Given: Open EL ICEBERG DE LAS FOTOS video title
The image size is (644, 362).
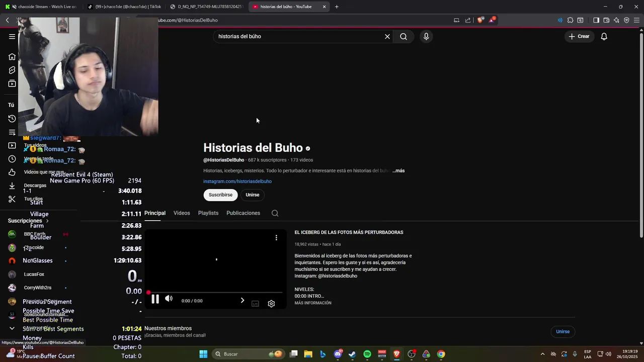Looking at the screenshot, I should pos(349,232).
